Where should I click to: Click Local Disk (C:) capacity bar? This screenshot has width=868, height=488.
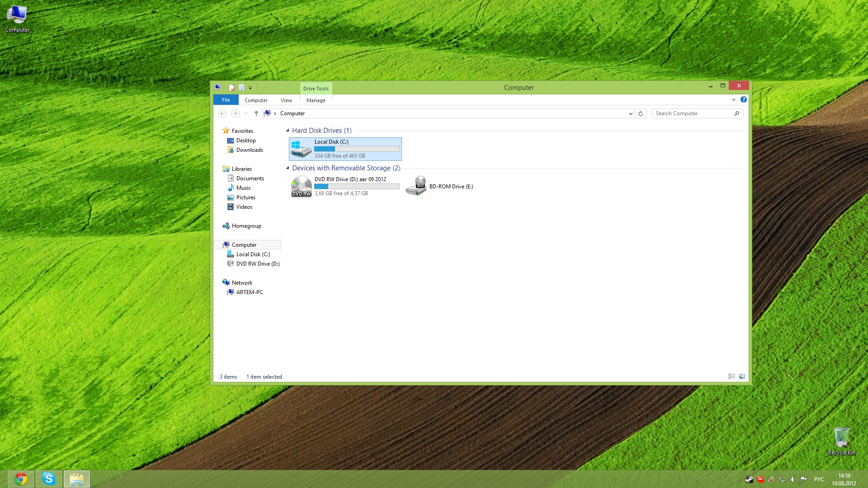(357, 149)
